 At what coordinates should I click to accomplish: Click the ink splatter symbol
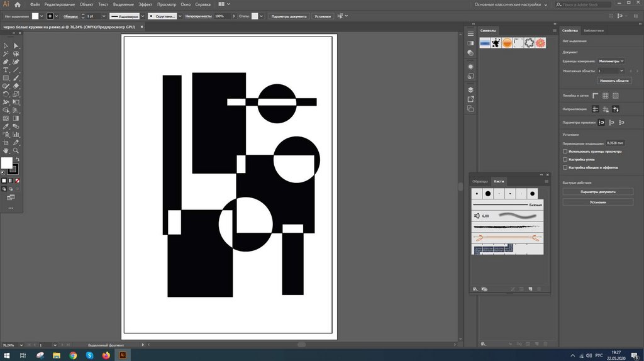[496, 43]
